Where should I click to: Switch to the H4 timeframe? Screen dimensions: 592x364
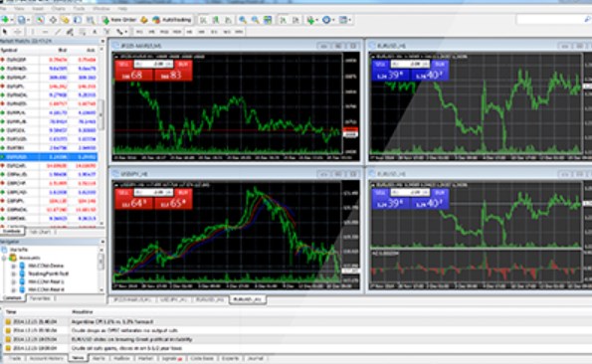[x=201, y=32]
